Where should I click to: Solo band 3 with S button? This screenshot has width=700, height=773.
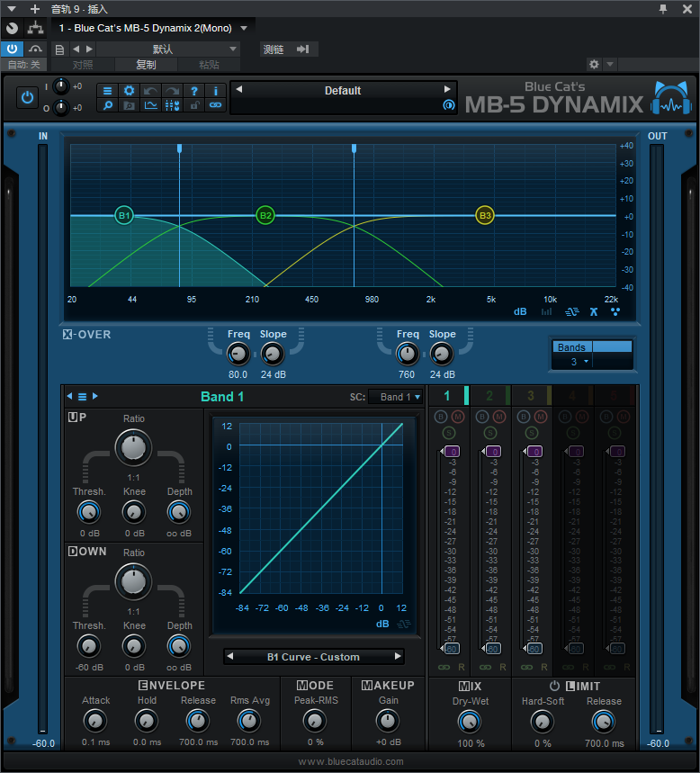click(532, 433)
